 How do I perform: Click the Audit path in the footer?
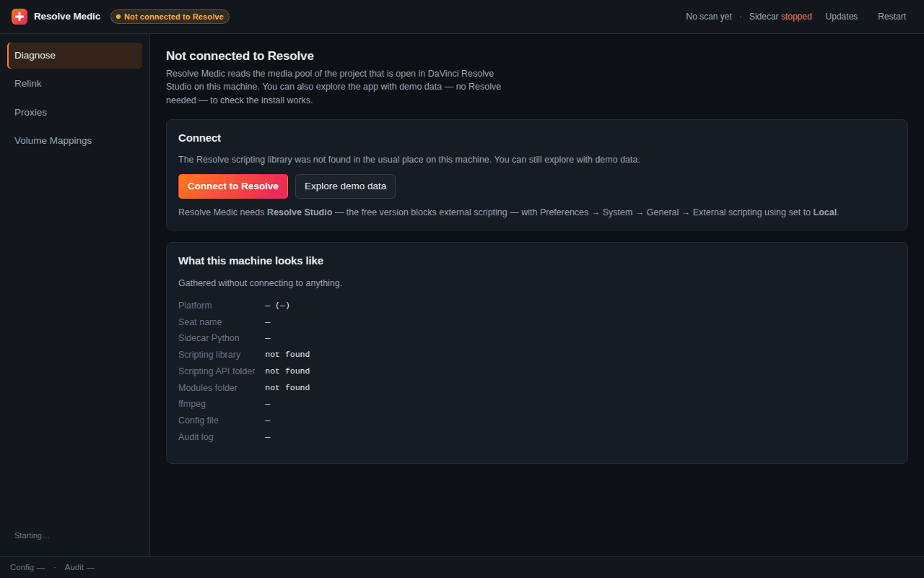79,567
